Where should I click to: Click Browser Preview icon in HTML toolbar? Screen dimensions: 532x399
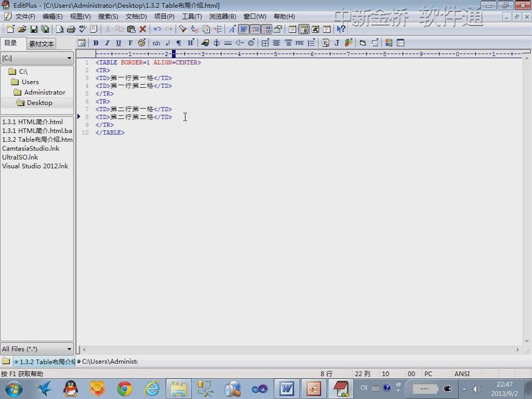click(x=82, y=43)
